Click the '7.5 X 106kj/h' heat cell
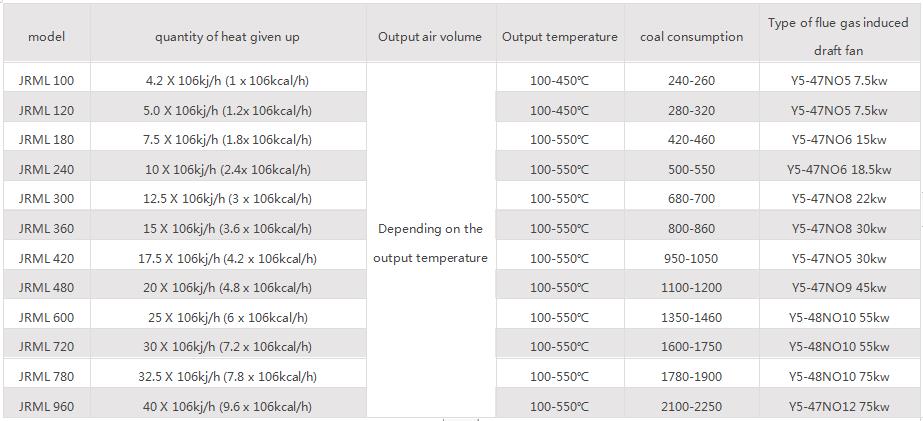The image size is (923, 421). pos(227,140)
